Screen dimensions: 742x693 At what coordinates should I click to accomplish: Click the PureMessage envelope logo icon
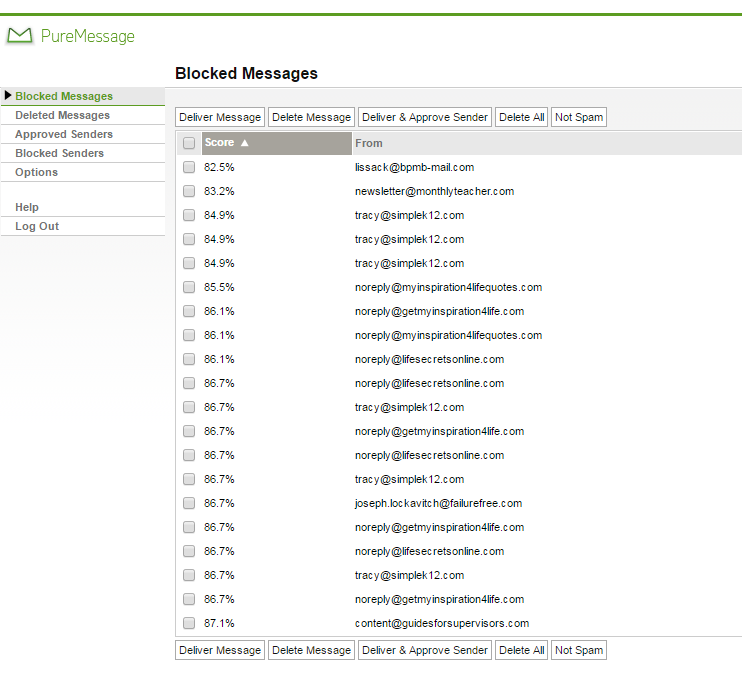pos(20,36)
